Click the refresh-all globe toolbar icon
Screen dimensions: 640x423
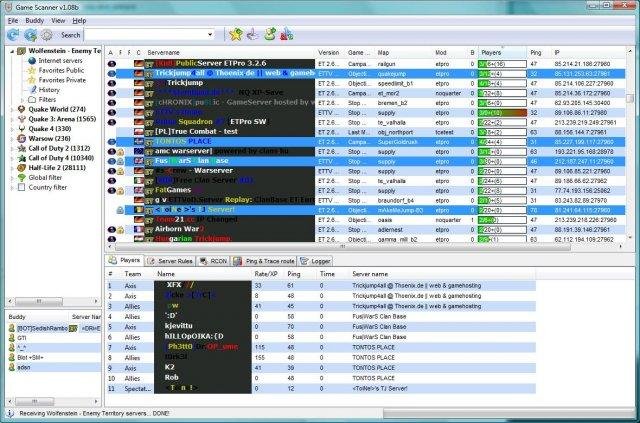click(30, 35)
